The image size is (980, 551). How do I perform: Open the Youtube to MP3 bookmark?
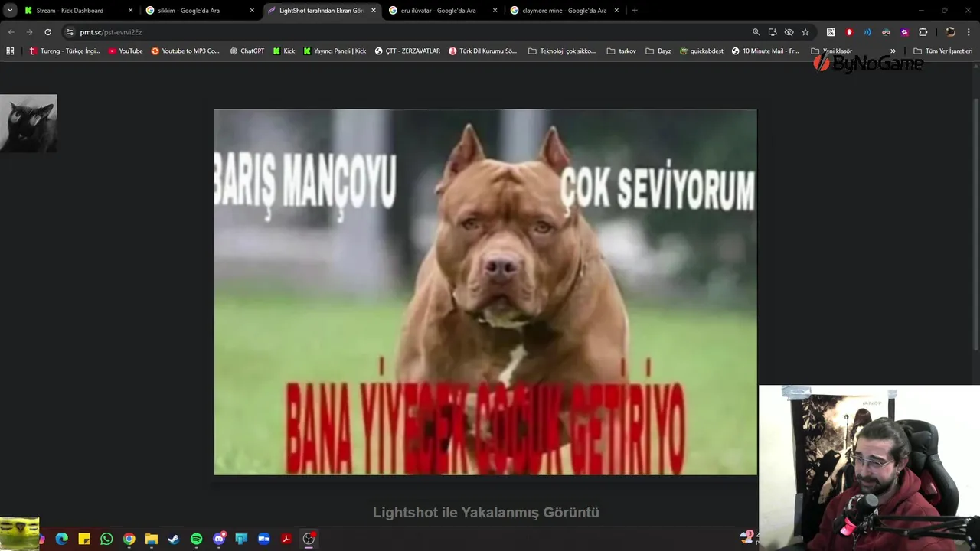tap(185, 51)
